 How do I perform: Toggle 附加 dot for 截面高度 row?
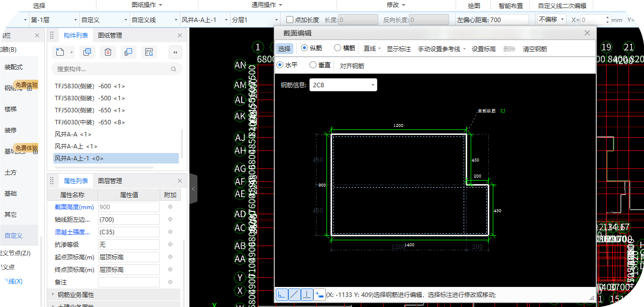170,207
